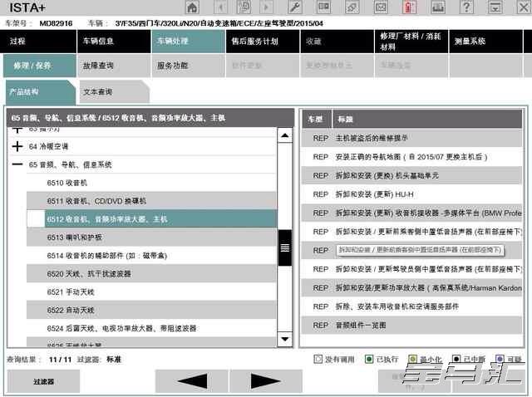
Task: Sort by the 标题 column header
Action: 427,119
